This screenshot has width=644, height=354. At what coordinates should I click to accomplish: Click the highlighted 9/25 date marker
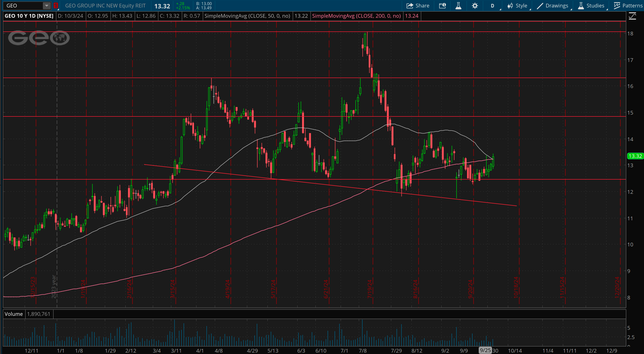point(485,350)
